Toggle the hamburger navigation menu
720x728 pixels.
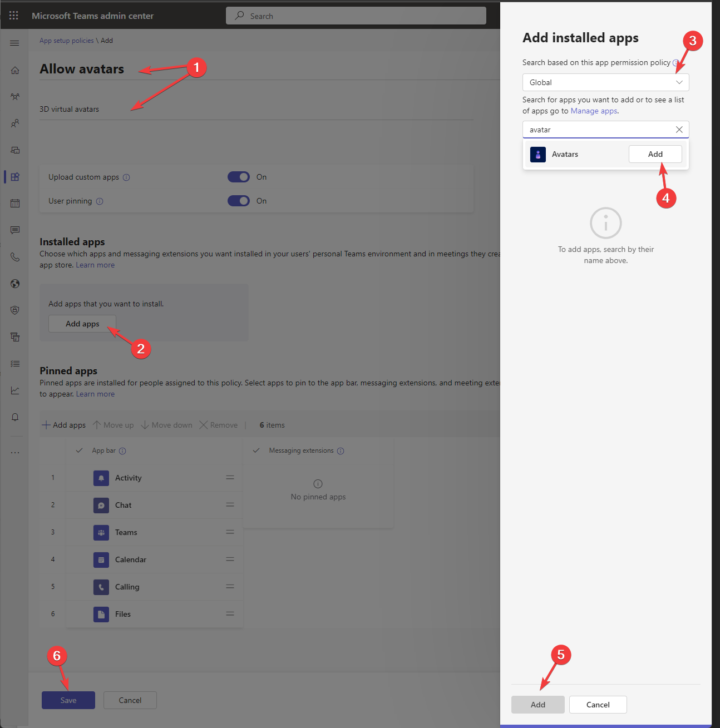[15, 43]
